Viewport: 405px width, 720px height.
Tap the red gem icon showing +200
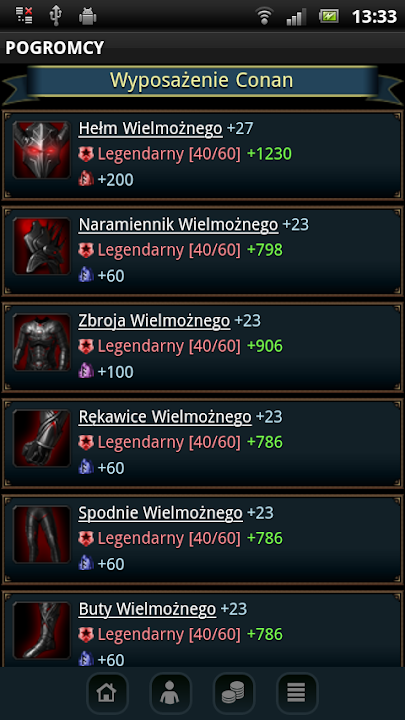tap(86, 180)
